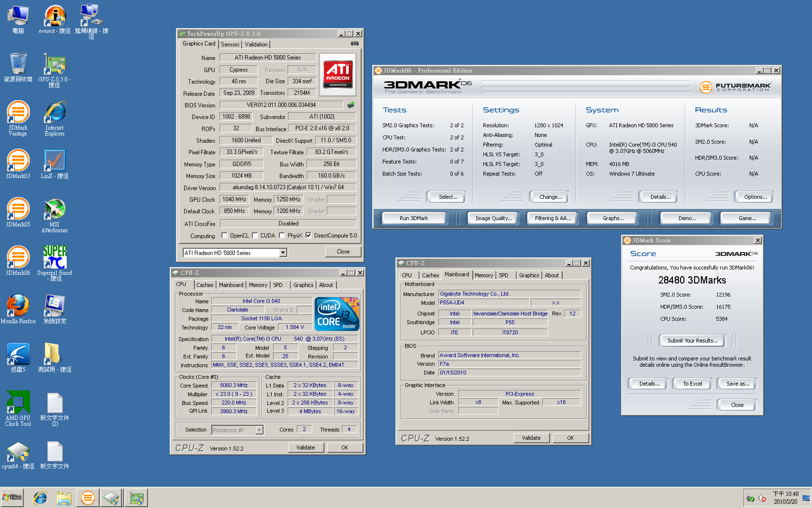Viewport: 812px width, 508px height.
Task: Click the Filtering & AA... button
Action: click(553, 218)
